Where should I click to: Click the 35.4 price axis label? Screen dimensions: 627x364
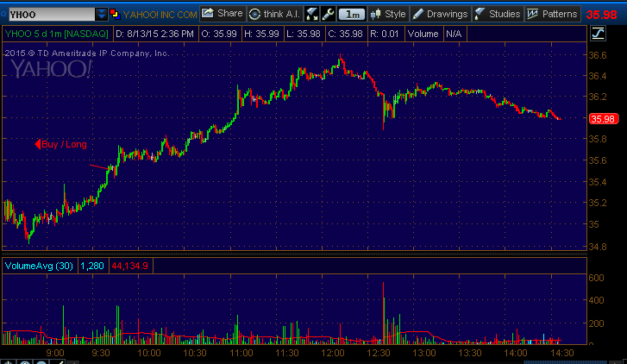coord(598,182)
